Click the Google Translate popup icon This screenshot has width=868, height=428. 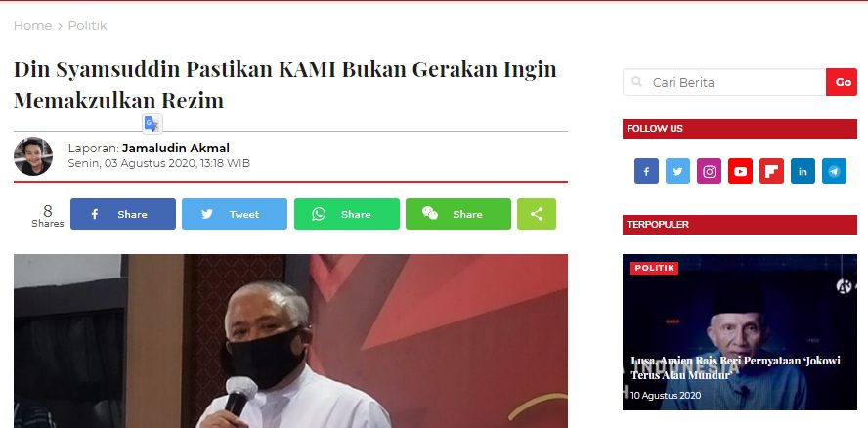click(152, 124)
